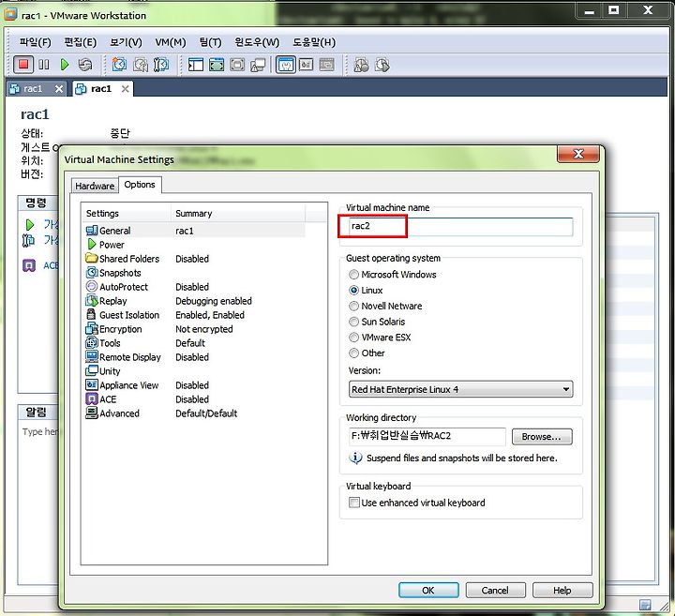Take a snapshot via the toolbar icon
This screenshot has height=616, width=675.
(119, 65)
